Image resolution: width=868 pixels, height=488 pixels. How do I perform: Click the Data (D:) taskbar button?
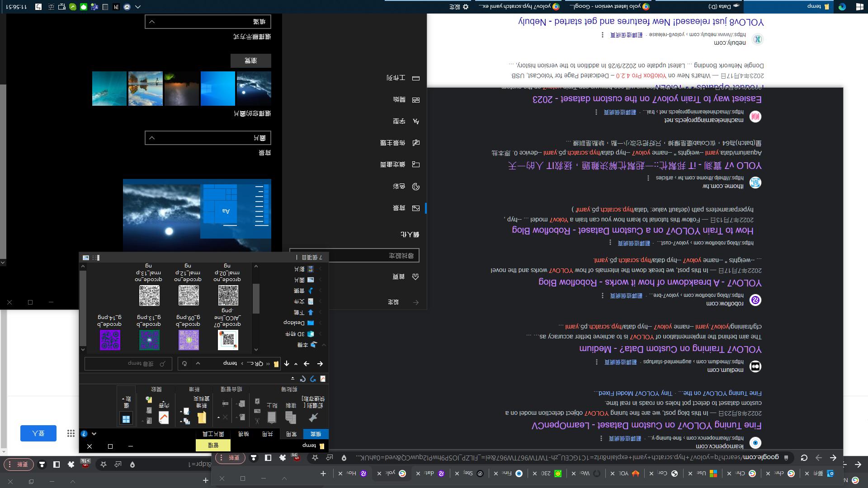[x=698, y=6]
